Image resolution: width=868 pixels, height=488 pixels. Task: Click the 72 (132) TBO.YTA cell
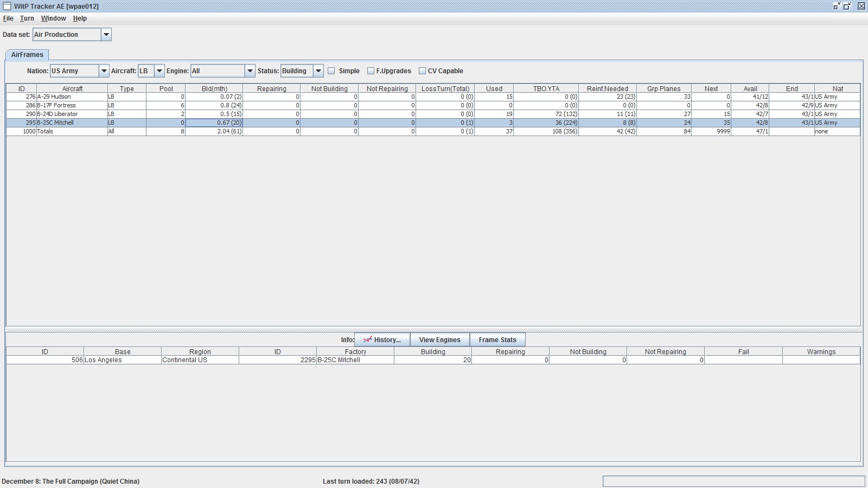click(546, 114)
